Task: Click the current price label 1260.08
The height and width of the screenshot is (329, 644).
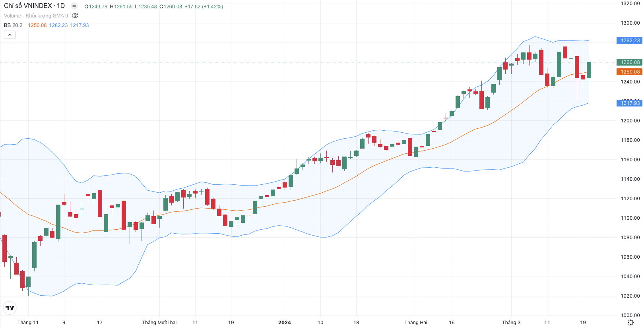Action: point(629,62)
